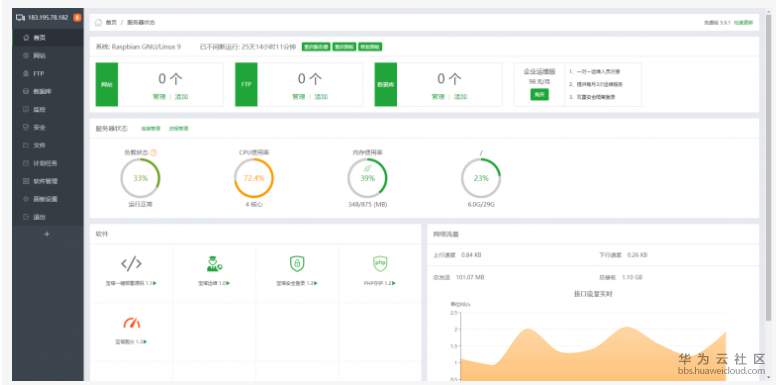Open 计划任务 Scheduled Tasks in the sidebar
This screenshot has height=385, width=776.
[x=48, y=163]
